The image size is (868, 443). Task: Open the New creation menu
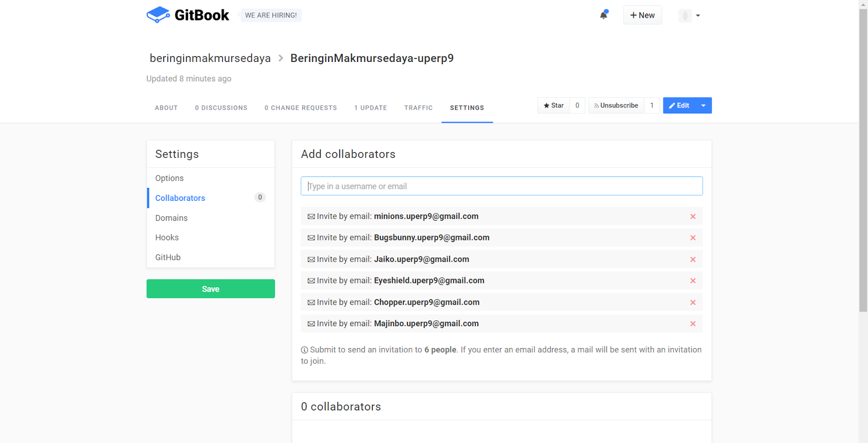coord(642,15)
